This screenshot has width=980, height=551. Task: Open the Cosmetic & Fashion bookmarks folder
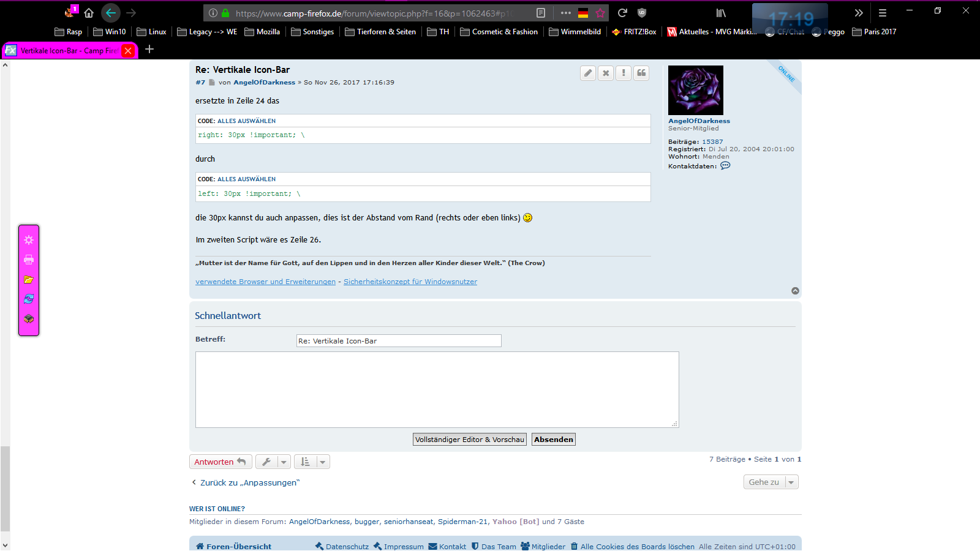499,32
